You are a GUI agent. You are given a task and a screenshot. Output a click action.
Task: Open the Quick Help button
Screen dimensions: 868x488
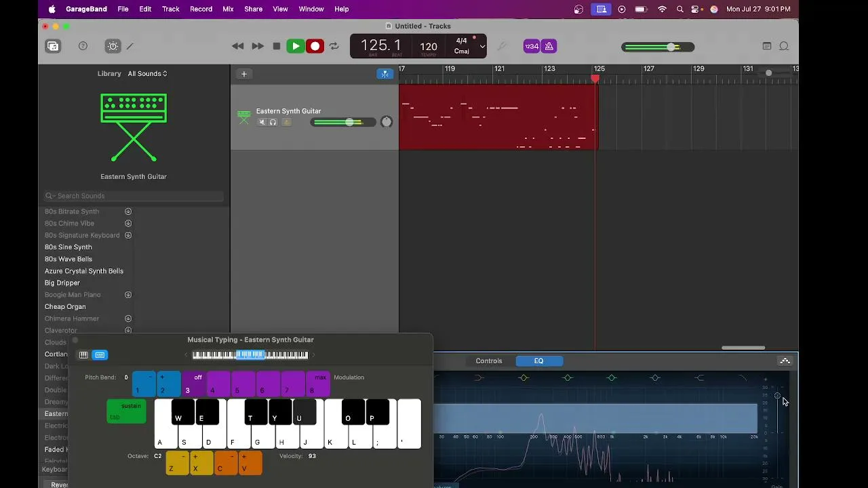point(83,46)
